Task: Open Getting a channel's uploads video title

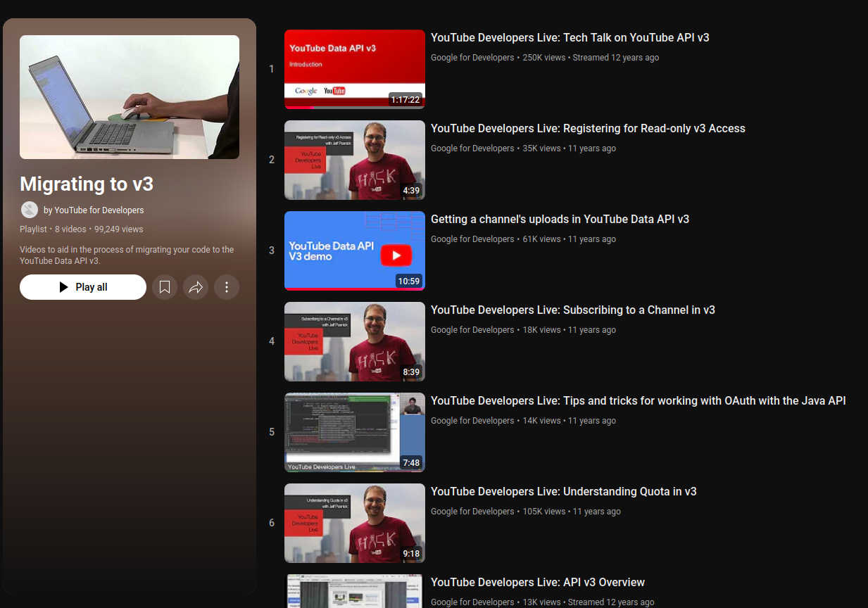Action: 560,220
